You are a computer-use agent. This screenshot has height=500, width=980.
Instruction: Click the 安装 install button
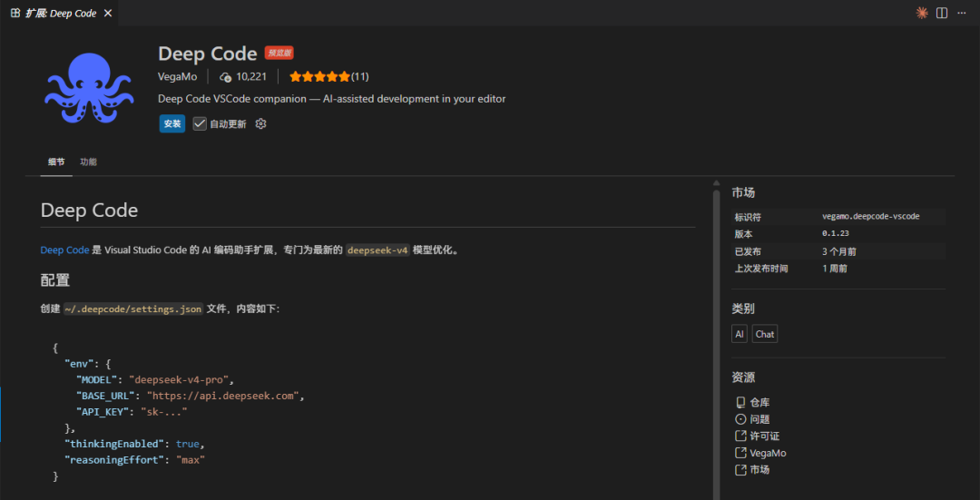[171, 123]
